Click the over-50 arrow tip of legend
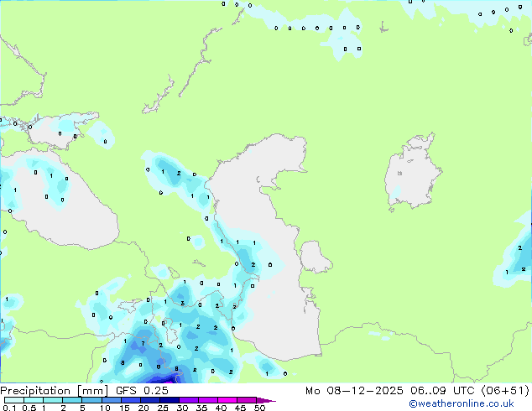This screenshot has height=411, width=532. 266,400
